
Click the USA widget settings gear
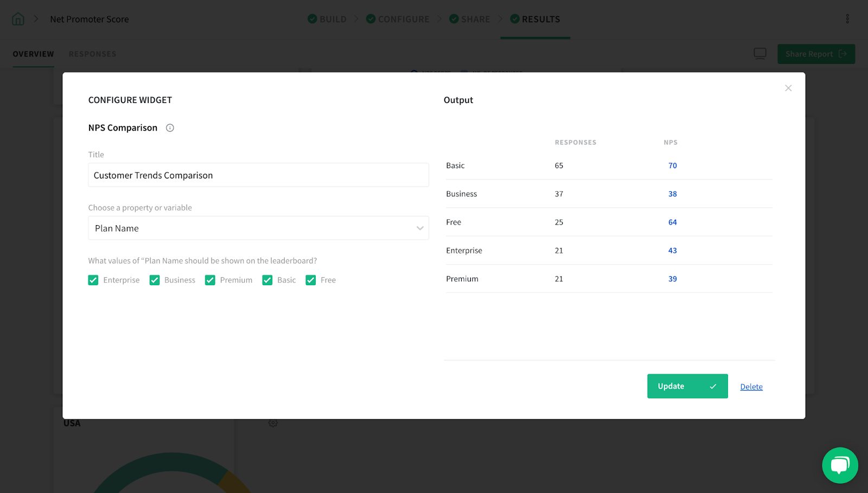273,423
